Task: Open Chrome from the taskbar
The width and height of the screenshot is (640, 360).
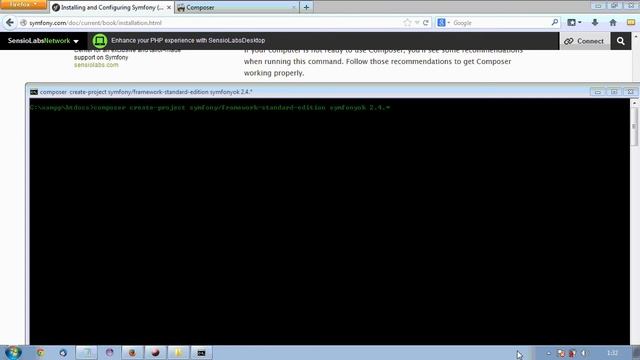Action: [40, 353]
